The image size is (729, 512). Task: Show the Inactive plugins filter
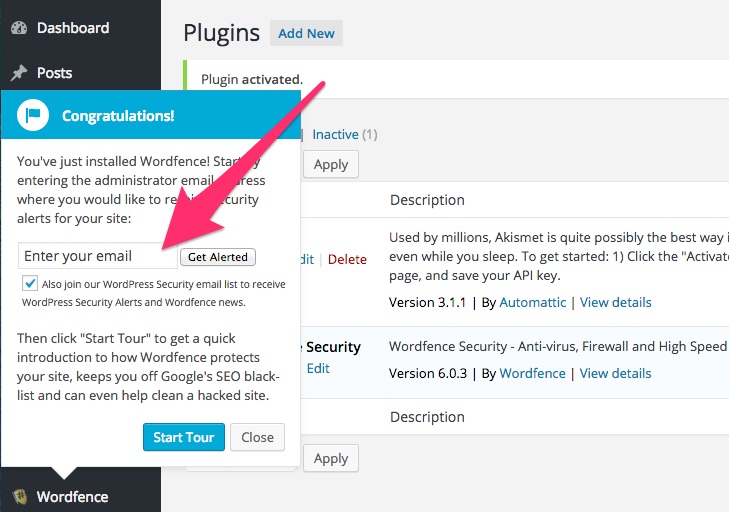[x=335, y=134]
